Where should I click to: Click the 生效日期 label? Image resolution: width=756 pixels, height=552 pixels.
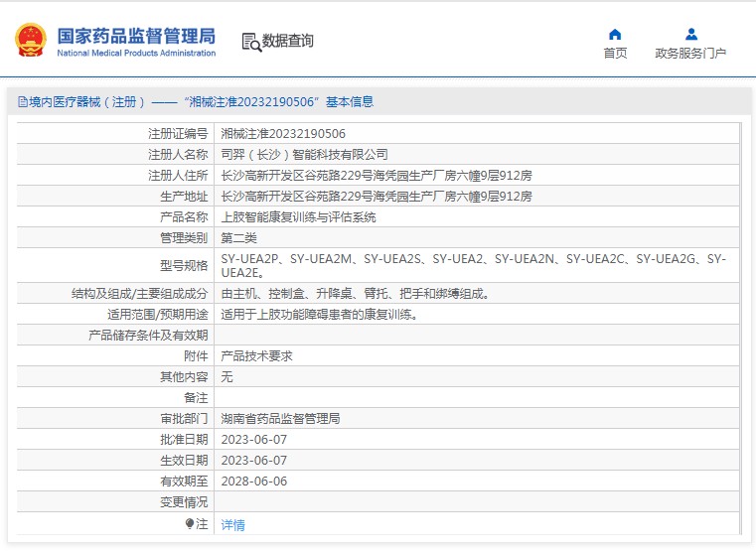(184, 461)
